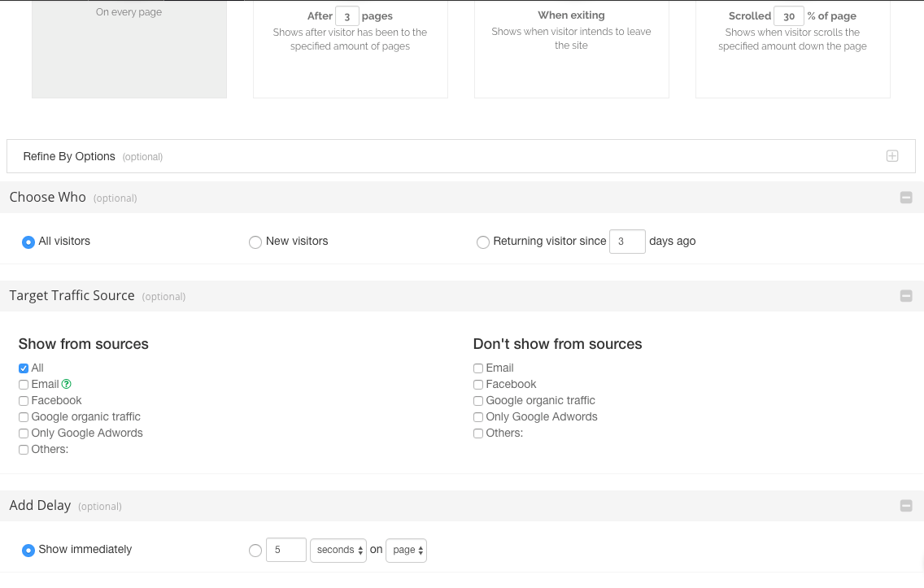Select the timed delay radio button
The height and width of the screenshot is (588, 924).
click(255, 551)
